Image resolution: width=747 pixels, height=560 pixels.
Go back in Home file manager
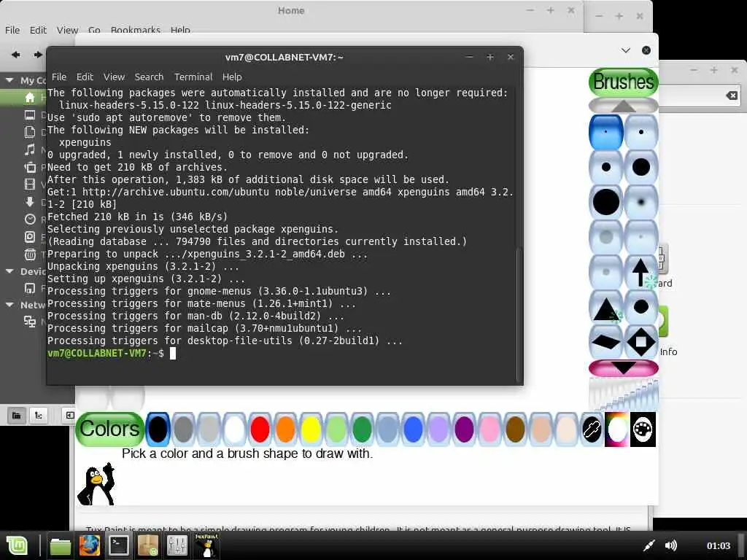point(16,55)
